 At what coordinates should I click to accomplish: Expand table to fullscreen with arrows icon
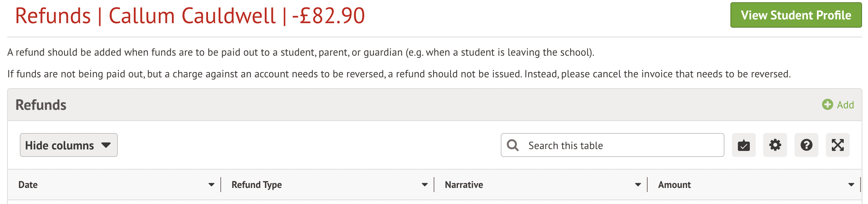837,145
